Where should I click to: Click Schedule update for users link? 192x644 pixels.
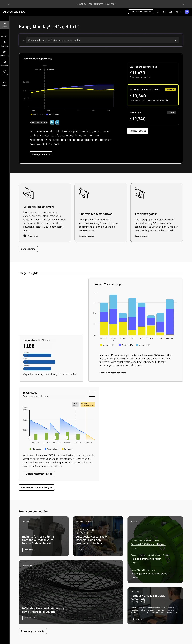click(x=113, y=373)
